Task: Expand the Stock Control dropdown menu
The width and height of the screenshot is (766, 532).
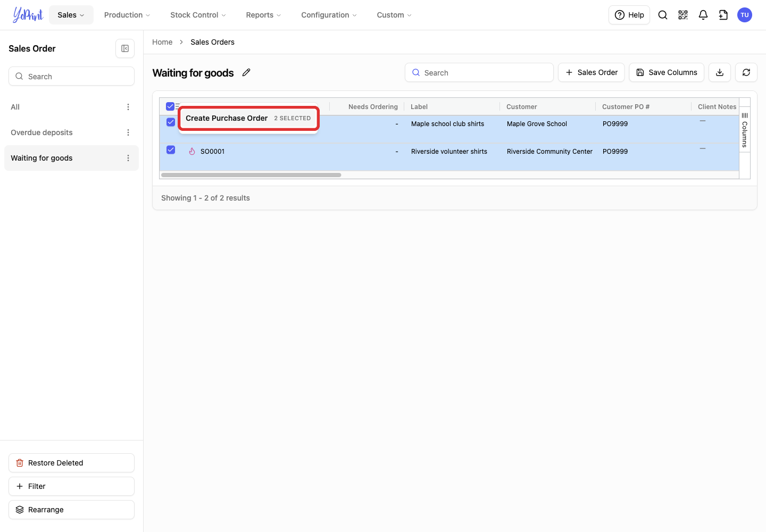Action: point(198,15)
